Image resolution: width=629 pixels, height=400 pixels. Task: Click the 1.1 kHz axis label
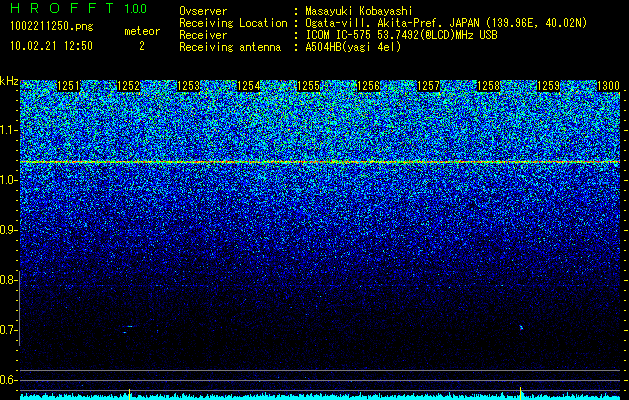pos(8,130)
